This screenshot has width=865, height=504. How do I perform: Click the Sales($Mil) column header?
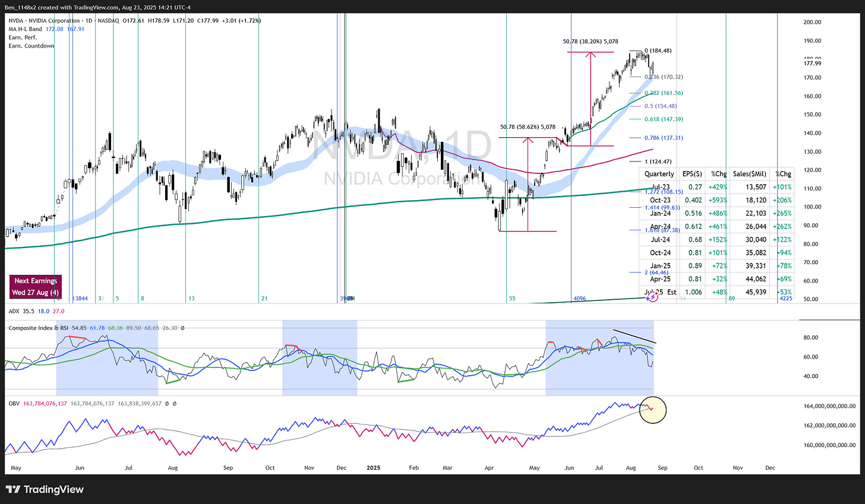[750, 174]
